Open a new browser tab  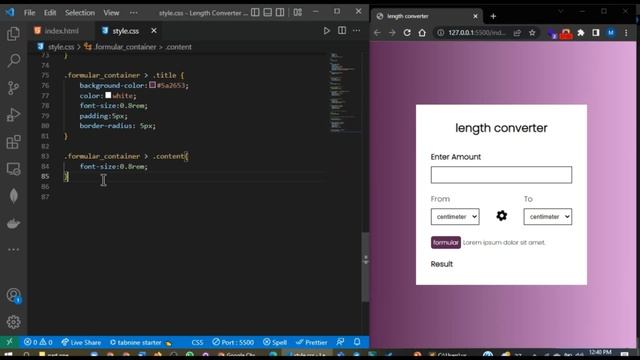pyautogui.click(x=493, y=16)
